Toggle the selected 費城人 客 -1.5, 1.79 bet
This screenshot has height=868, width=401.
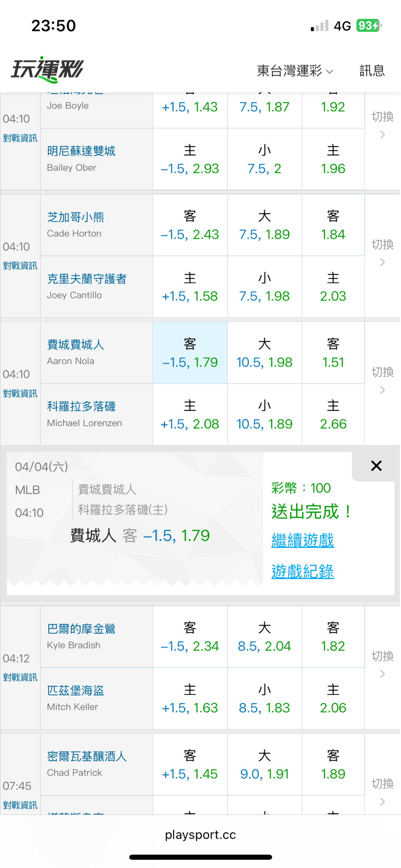click(x=190, y=353)
